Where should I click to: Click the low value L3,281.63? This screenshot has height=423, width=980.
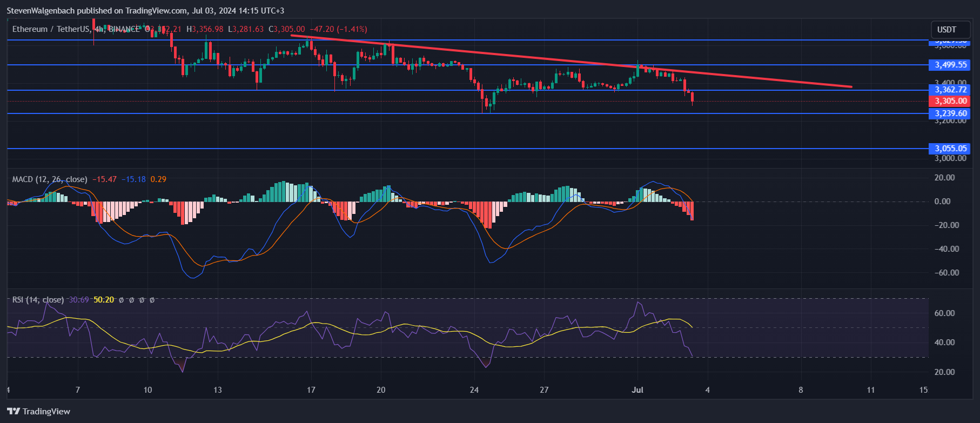(x=246, y=29)
